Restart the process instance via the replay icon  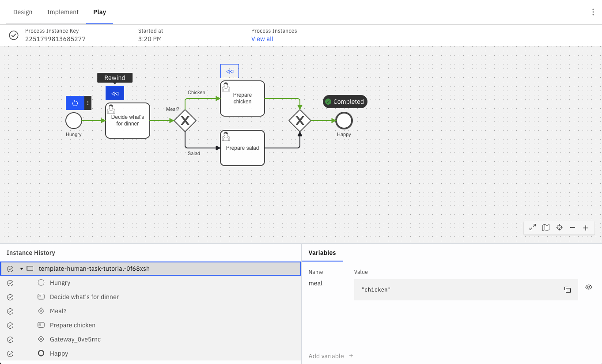pos(75,103)
